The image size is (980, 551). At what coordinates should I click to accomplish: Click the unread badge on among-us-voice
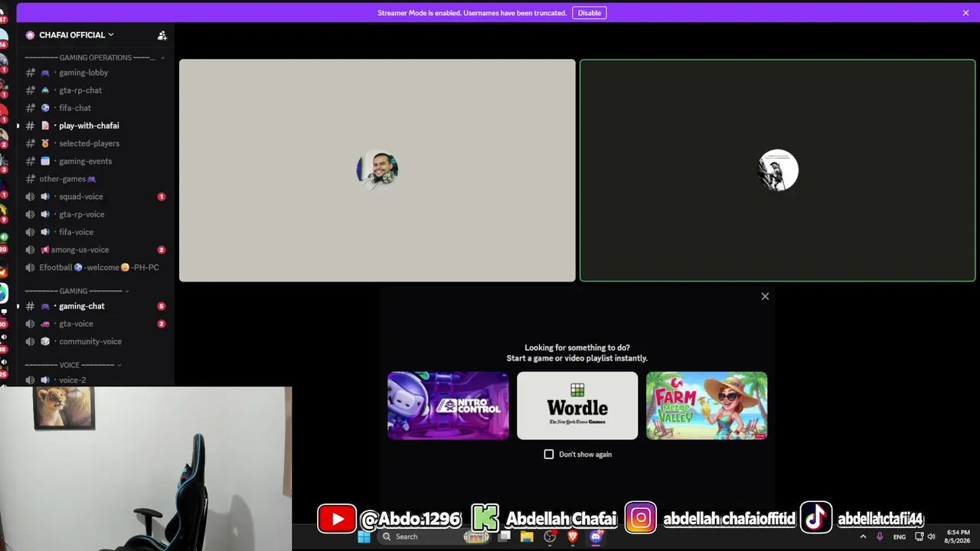tap(161, 249)
